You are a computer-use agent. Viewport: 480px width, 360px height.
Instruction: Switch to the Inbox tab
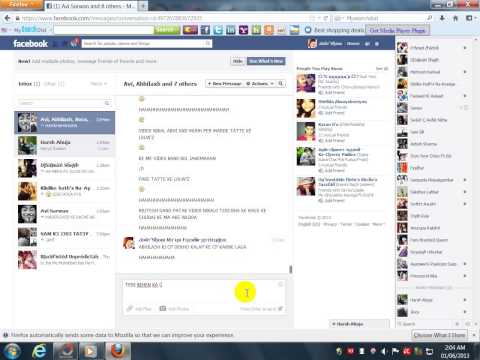click(x=29, y=84)
